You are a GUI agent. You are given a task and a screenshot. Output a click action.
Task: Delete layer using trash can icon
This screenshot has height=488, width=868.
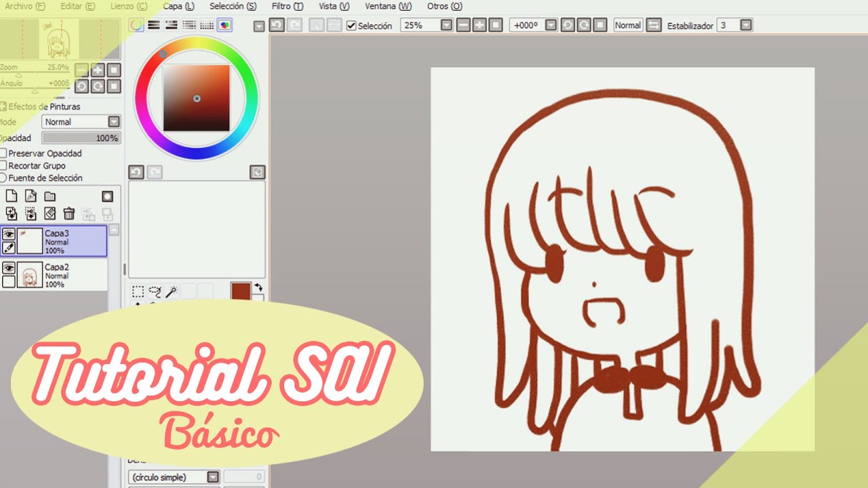coord(68,213)
